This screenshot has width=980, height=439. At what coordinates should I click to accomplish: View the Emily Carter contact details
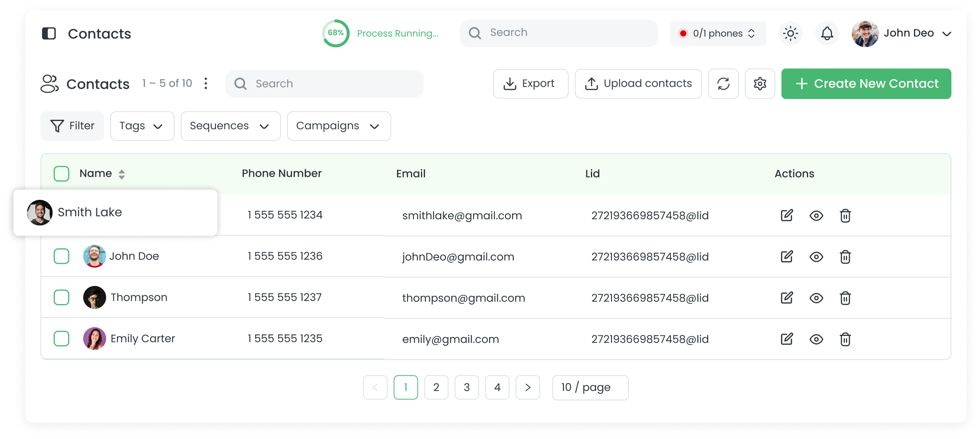pos(816,339)
